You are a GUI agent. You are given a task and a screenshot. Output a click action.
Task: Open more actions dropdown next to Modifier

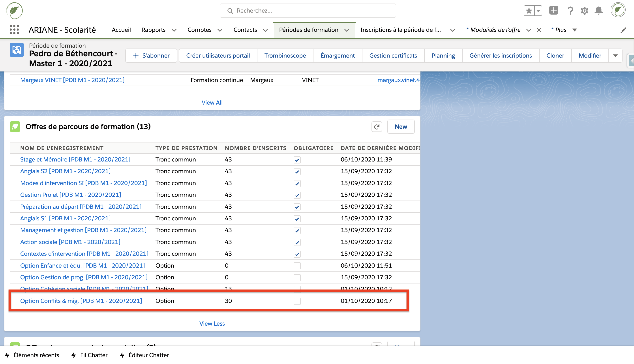coord(615,56)
